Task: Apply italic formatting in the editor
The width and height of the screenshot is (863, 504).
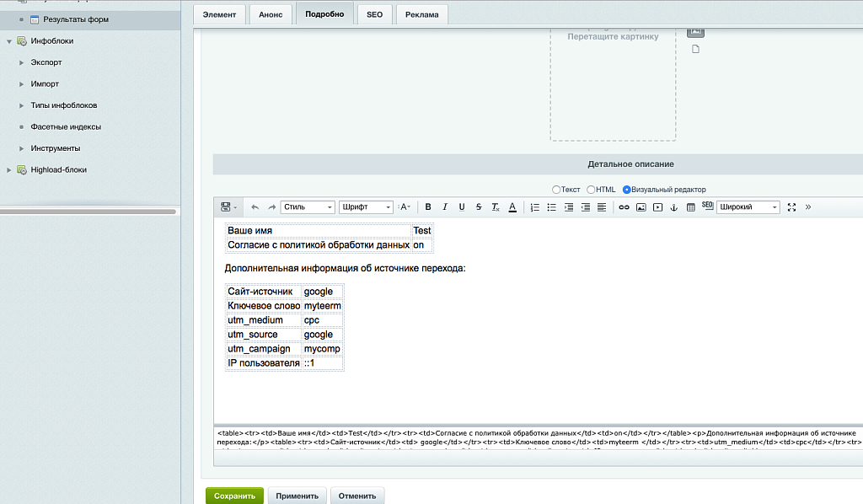Action: [x=445, y=207]
